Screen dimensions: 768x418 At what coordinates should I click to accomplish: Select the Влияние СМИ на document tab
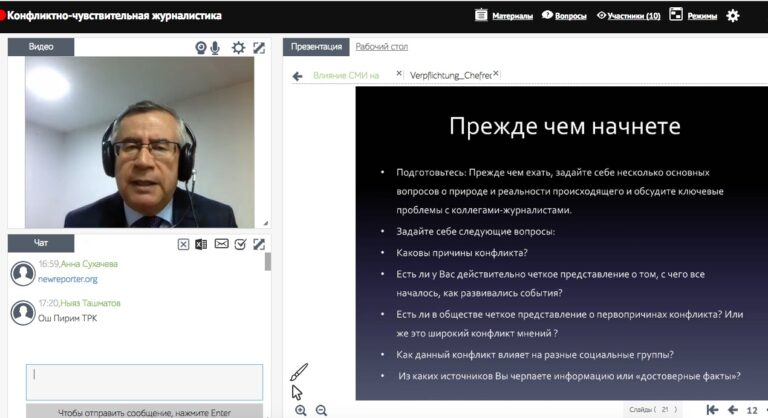click(346, 75)
